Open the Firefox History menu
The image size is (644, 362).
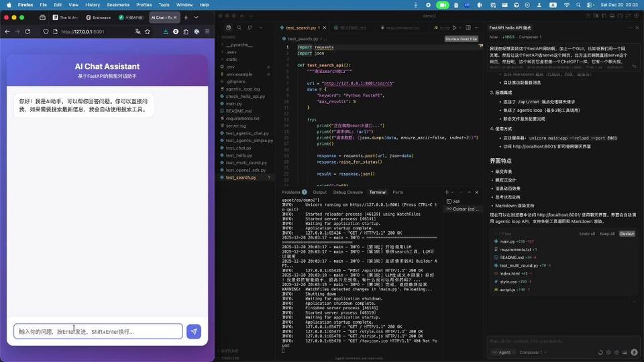93,5
